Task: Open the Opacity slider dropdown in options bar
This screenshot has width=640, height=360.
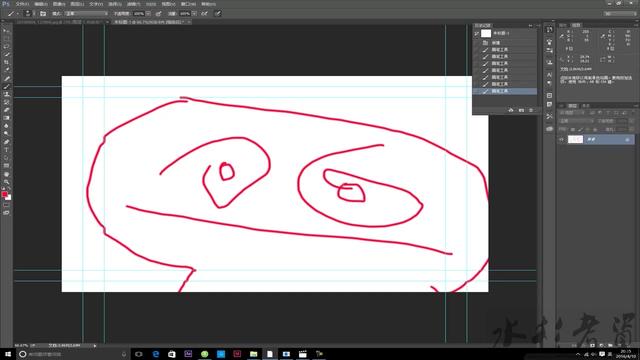Action: coord(148,13)
